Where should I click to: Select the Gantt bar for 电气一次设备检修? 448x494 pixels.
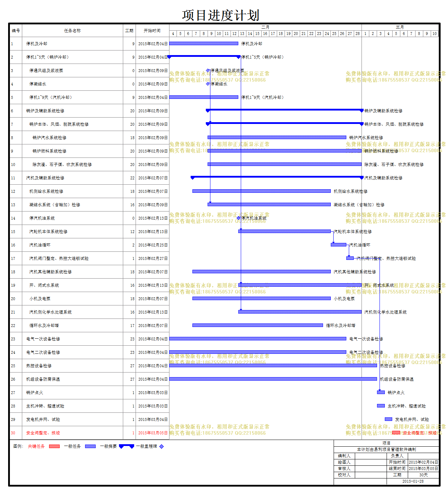point(258,339)
